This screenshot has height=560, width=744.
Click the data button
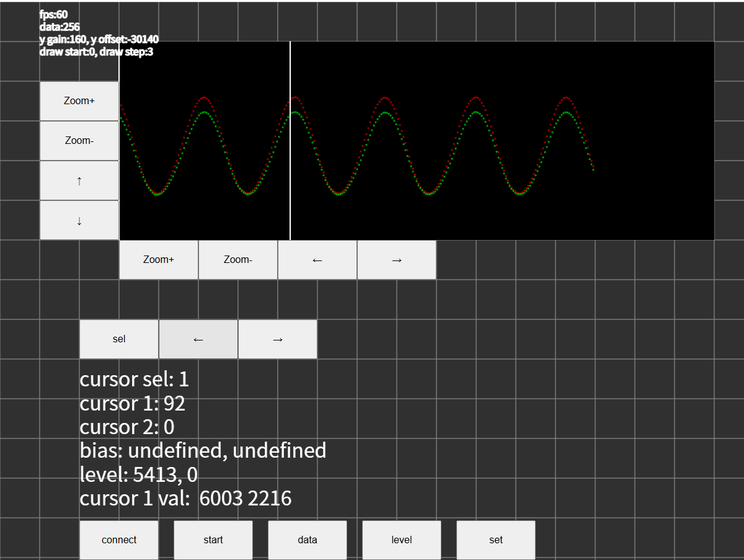(x=308, y=540)
